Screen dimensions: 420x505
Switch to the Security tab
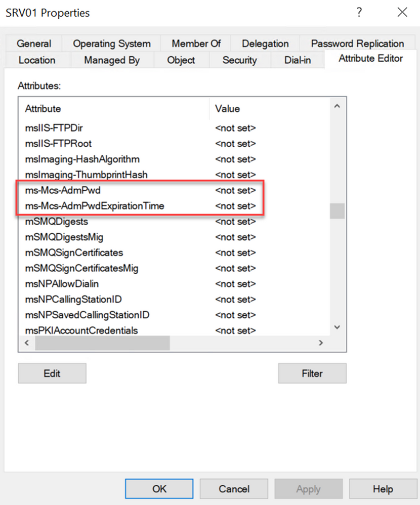click(x=239, y=60)
